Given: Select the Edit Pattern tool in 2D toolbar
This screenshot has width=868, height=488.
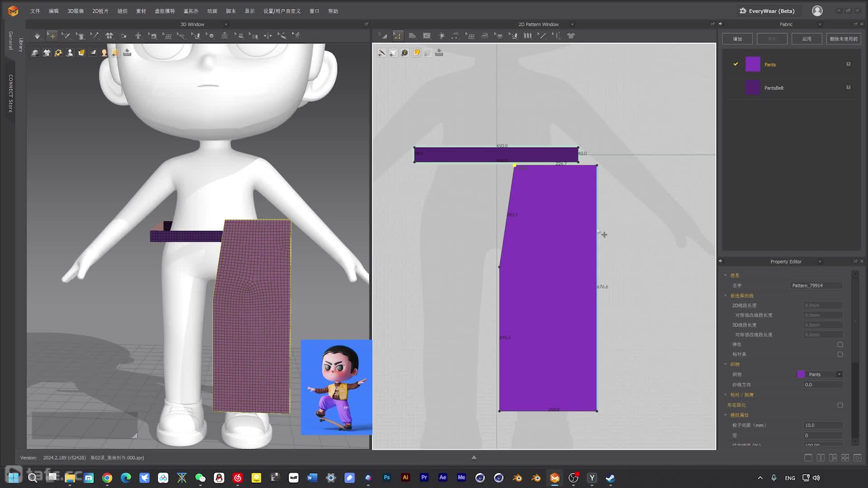Looking at the screenshot, I should pos(382,36).
